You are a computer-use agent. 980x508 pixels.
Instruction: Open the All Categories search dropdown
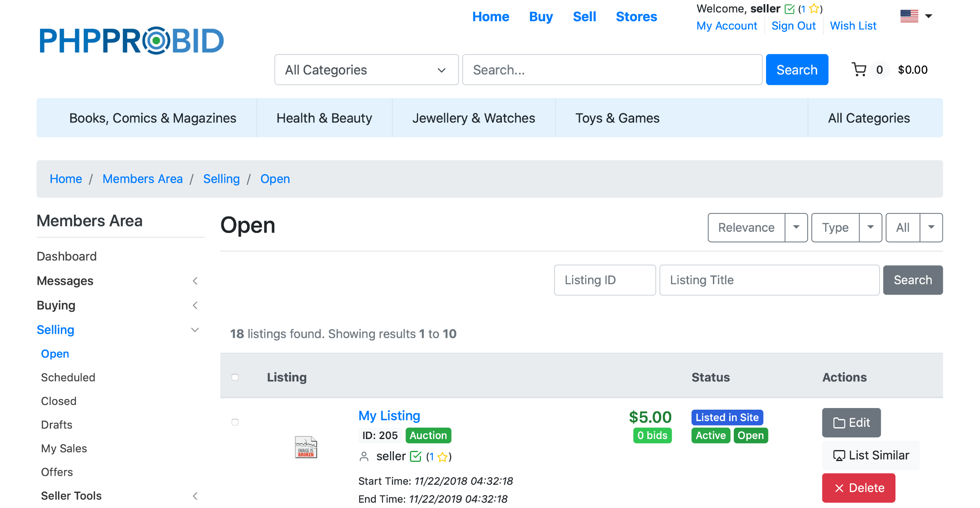tap(366, 70)
